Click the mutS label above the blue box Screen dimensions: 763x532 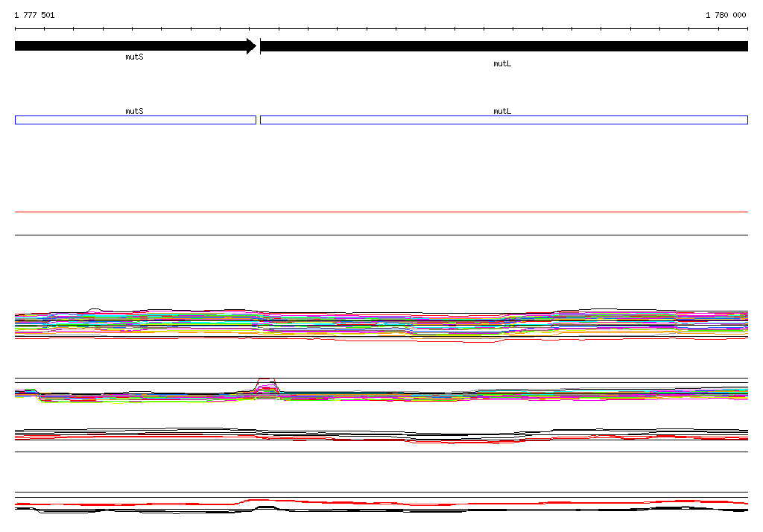134,111
